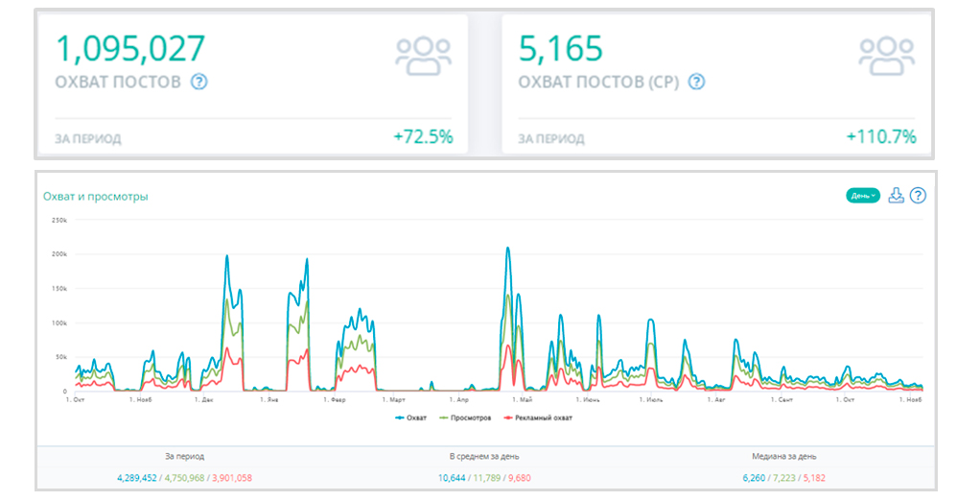Image resolution: width=980 pixels, height=501 pixels.
Task: Click the +72.5% period change
Action: click(423, 136)
